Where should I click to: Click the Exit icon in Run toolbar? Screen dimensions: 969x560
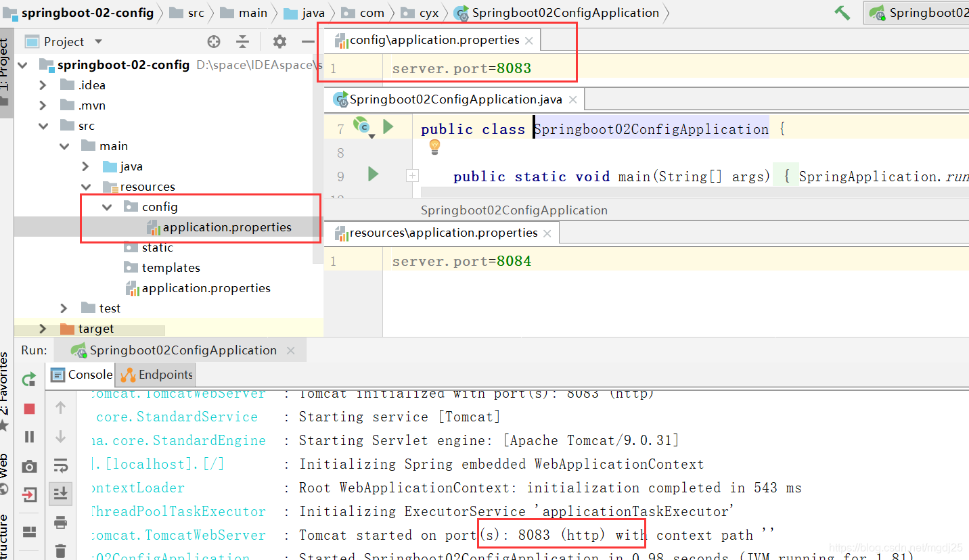29,495
